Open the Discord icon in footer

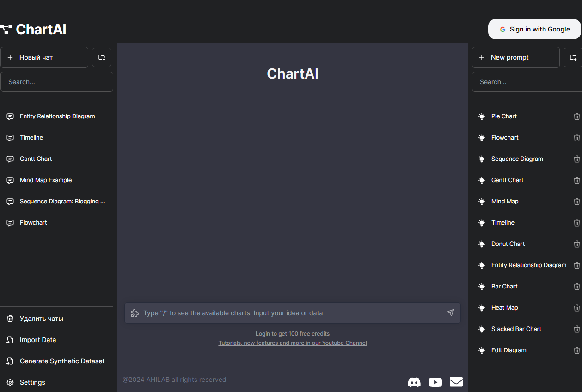pyautogui.click(x=414, y=382)
